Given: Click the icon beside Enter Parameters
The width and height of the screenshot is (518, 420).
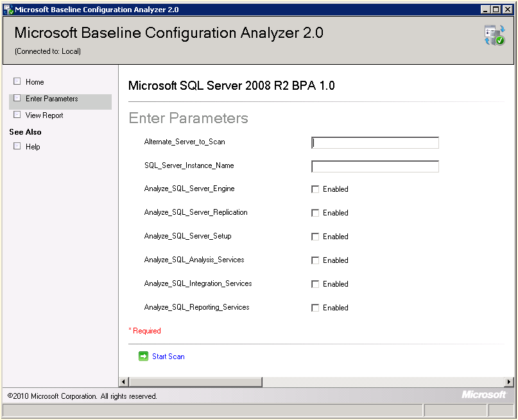Looking at the screenshot, I should [x=17, y=98].
